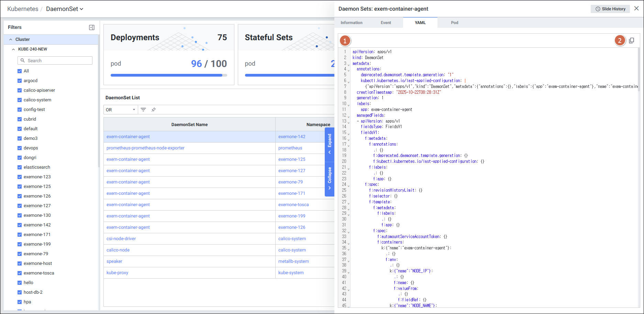This screenshot has width=644, height=314.
Task: Collapse the Filters panel using its icon
Action: click(x=92, y=27)
